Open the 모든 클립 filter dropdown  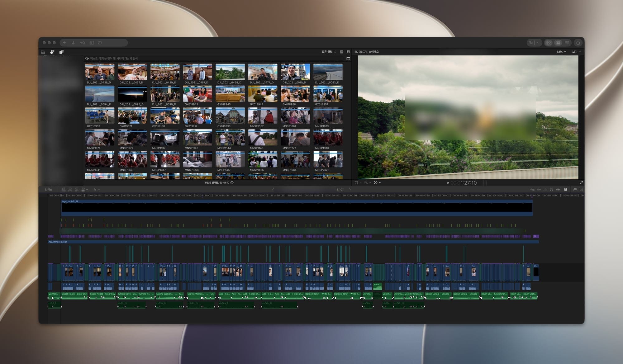[329, 52]
